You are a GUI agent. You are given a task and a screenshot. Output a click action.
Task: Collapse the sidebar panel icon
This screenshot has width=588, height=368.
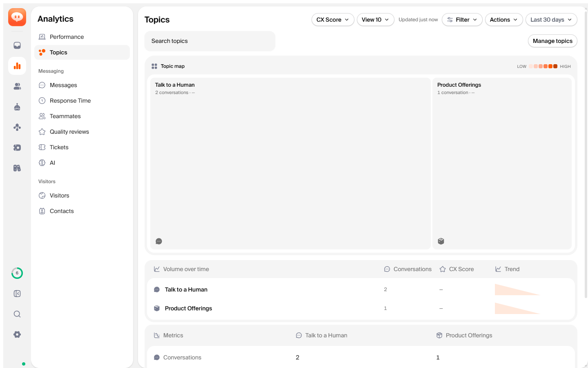coord(17,294)
